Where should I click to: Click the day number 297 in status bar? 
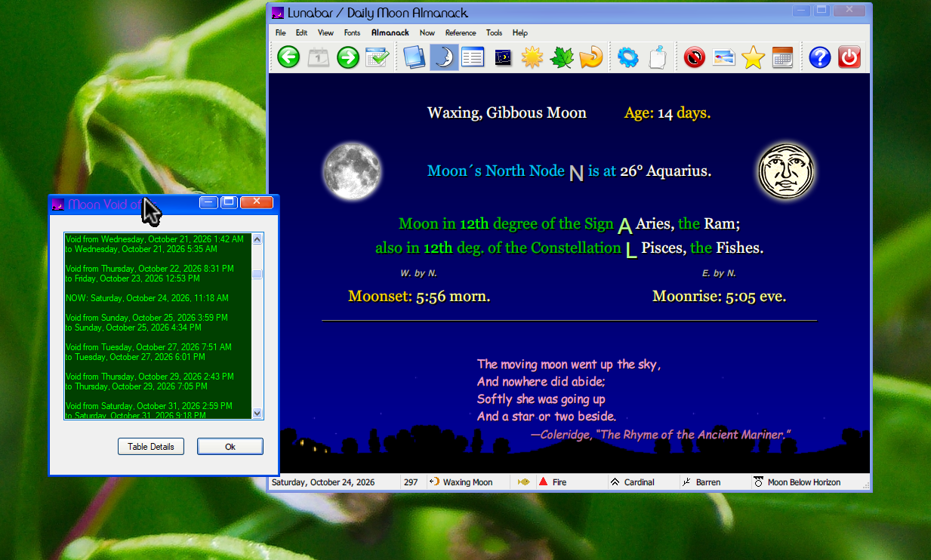point(411,482)
